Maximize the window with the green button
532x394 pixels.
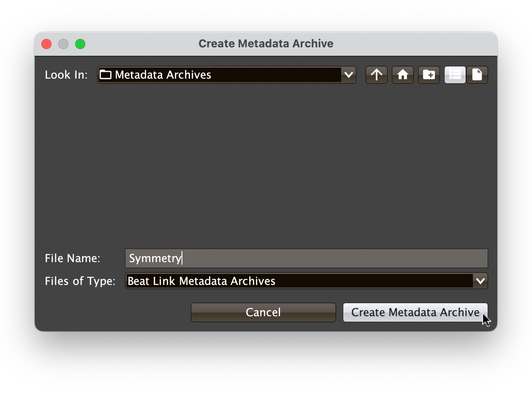[80, 44]
